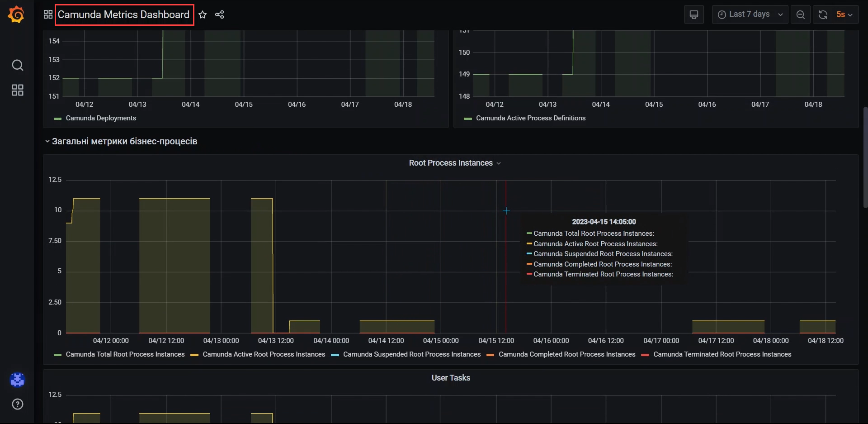Open the Root Process Instances panel menu

[x=455, y=163]
